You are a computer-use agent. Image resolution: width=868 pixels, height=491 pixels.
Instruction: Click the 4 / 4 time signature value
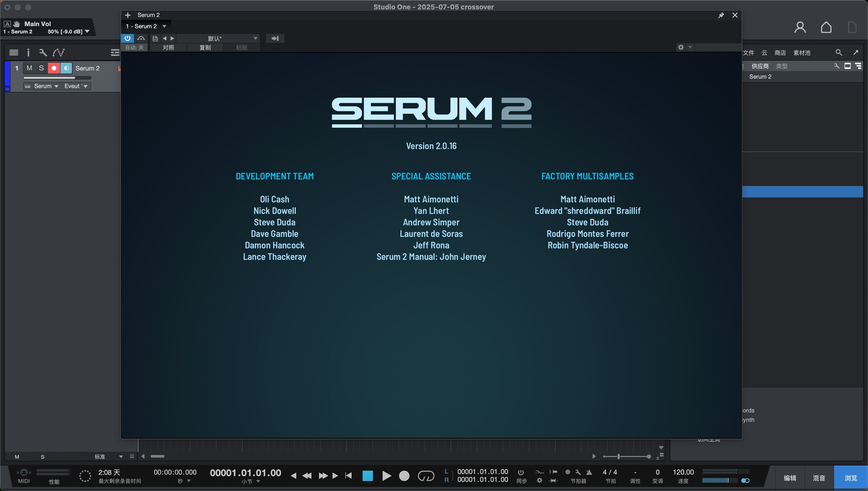(x=610, y=472)
